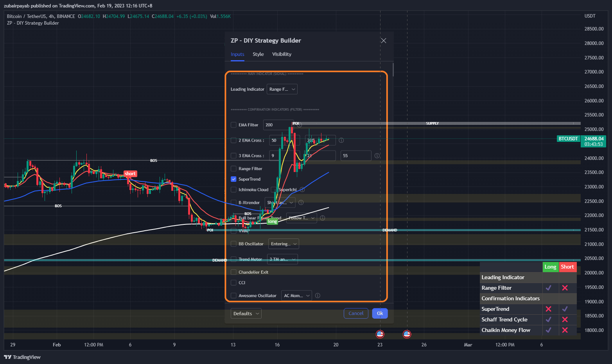This screenshot has width=612, height=364.
Task: Enable the 3 EMA Cross checkbox
Action: (233, 156)
